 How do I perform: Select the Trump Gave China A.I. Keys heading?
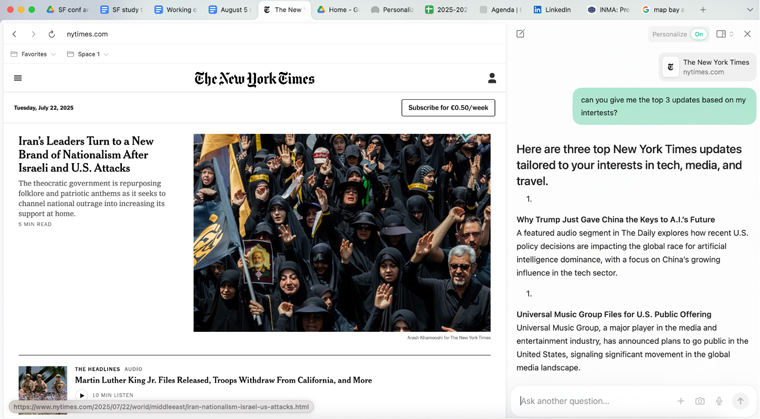(x=616, y=220)
